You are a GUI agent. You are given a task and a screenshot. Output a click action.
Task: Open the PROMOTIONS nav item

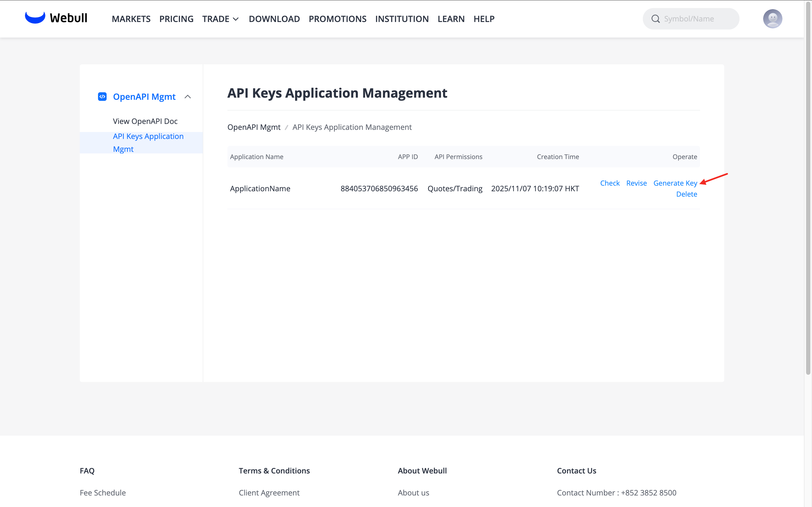click(x=337, y=19)
